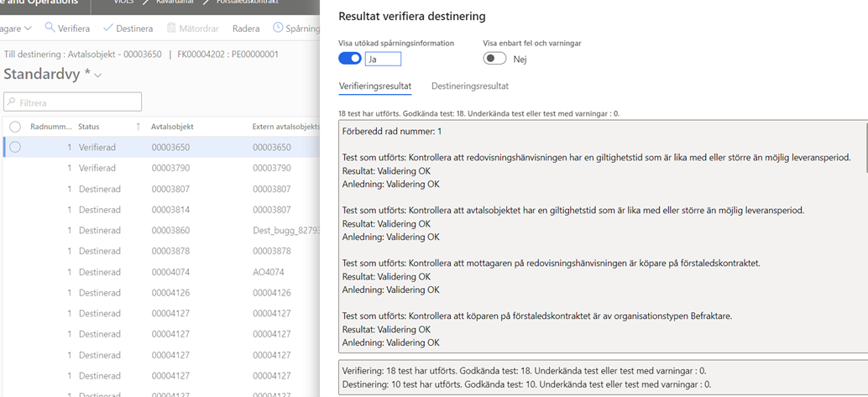Click 'Destinering: 10 test har utförts' summary

527,384
